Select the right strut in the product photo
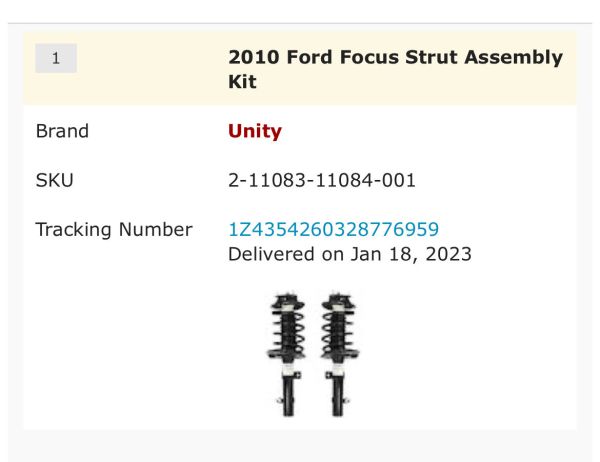This screenshot has width=600, height=462. pos(340,354)
